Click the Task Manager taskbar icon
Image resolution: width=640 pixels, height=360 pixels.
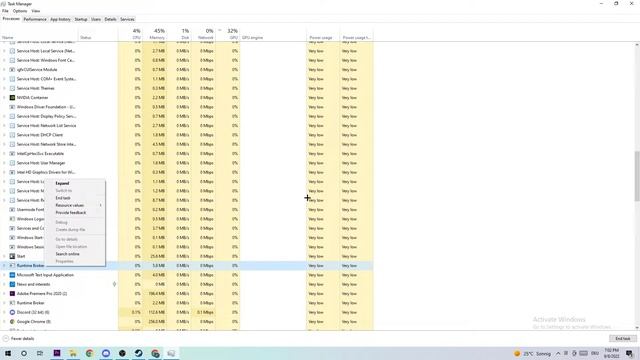[171, 353]
